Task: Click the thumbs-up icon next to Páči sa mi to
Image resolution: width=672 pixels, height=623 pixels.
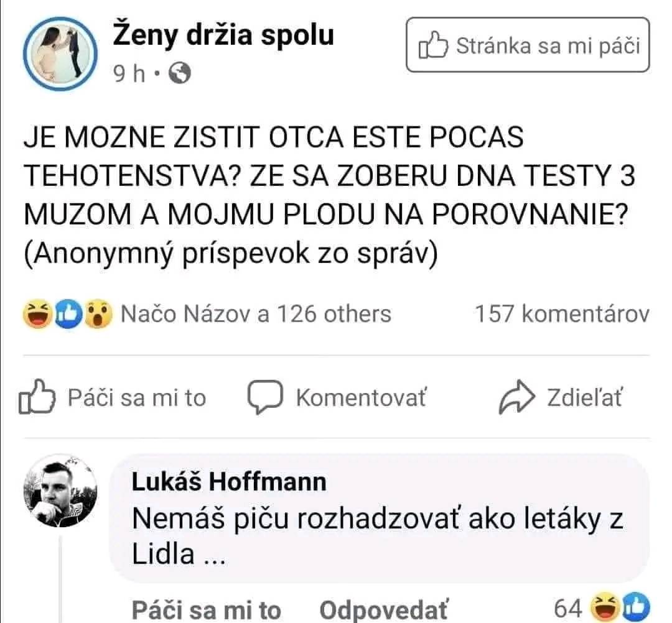Action: coord(39,397)
